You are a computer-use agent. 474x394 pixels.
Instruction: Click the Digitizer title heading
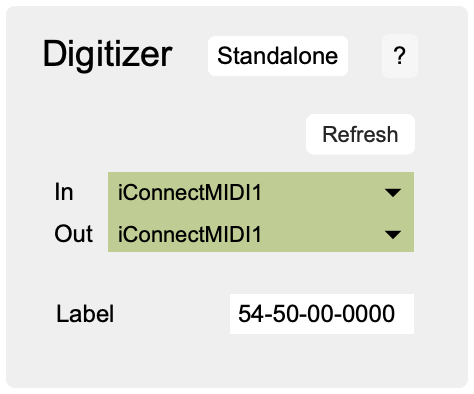(x=107, y=54)
